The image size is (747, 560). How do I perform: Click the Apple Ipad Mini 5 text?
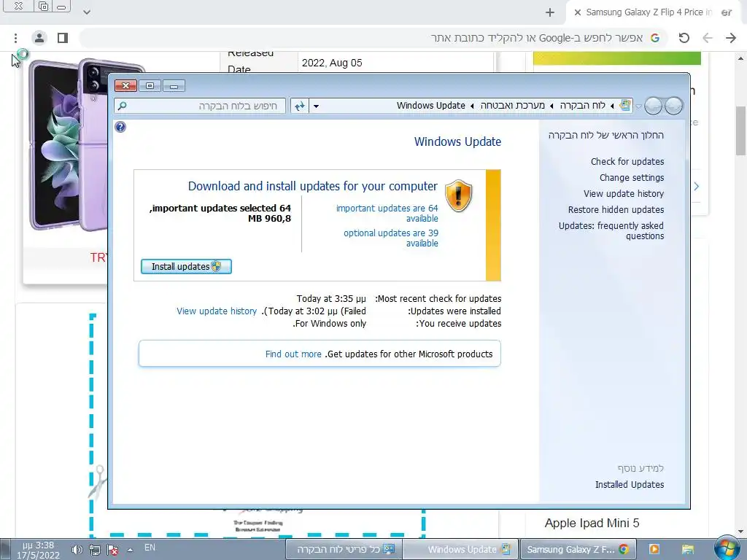[592, 523]
